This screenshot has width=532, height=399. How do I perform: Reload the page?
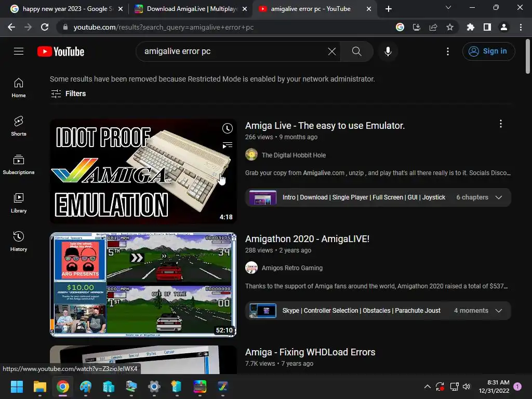tap(45, 27)
